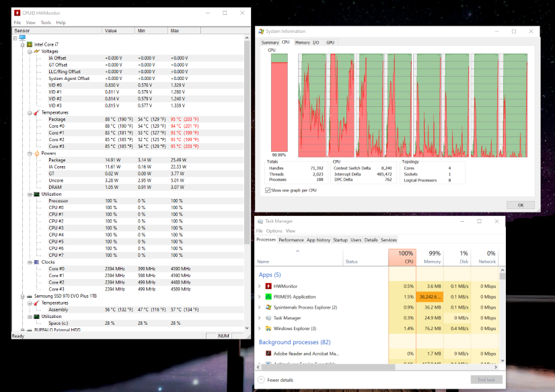The height and width of the screenshot is (392, 555).
Task: Switch to Memory tab in System Information
Action: tap(302, 42)
